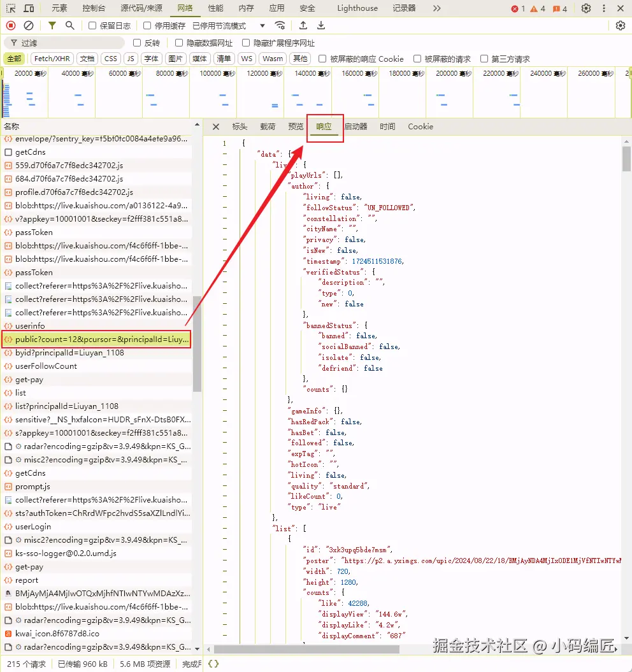This screenshot has height=672, width=632.
Task: Toggle the device toolbar icon
Action: click(29, 8)
